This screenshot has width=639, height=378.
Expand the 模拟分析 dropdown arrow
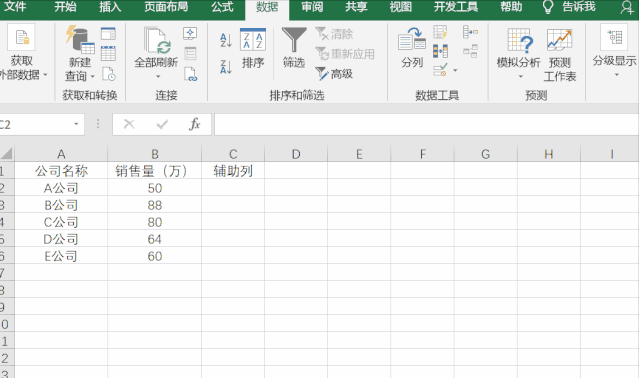[520, 77]
